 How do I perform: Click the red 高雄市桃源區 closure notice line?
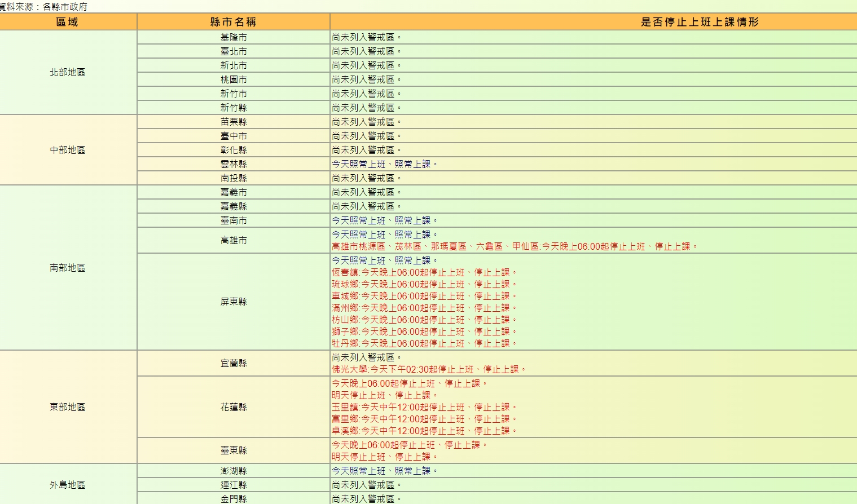pyautogui.click(x=515, y=246)
